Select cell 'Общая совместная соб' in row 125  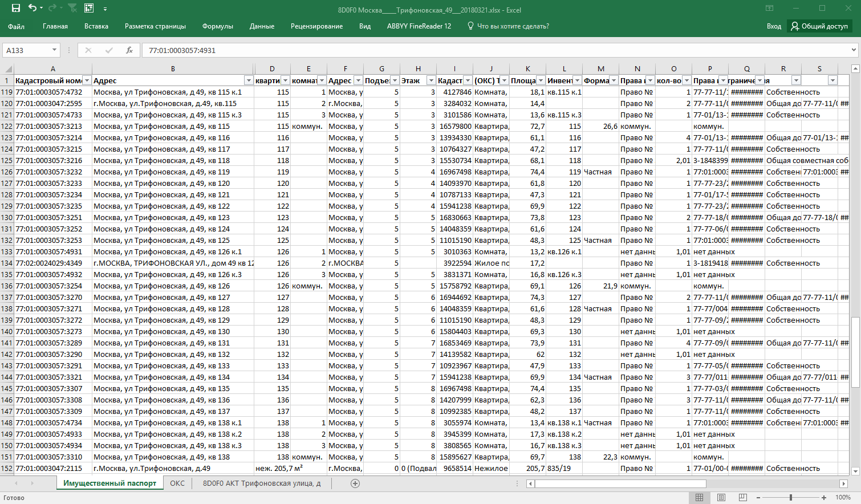(x=807, y=160)
